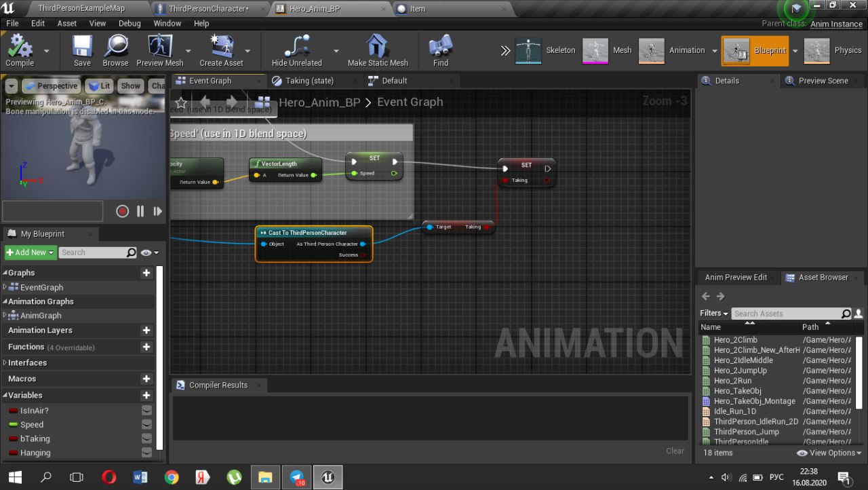Open Unreal Engine taskbar icon

click(x=328, y=477)
